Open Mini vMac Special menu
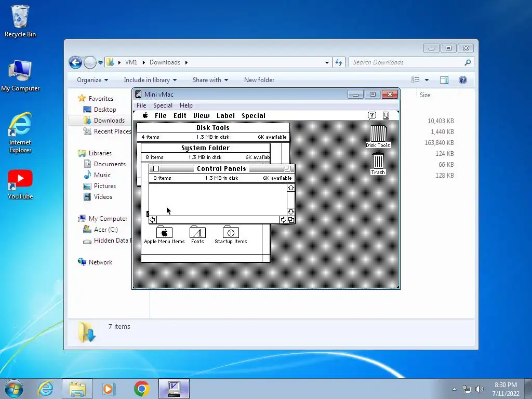532x399 pixels. click(163, 105)
